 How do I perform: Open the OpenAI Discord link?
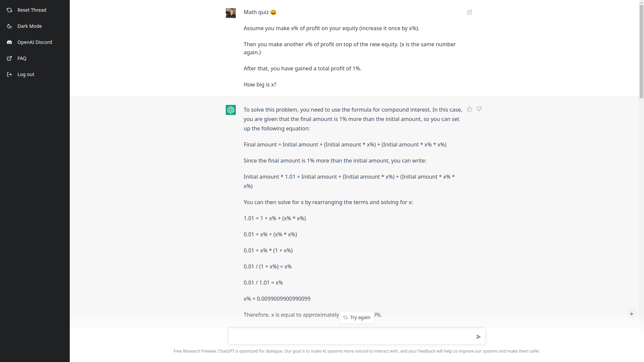pos(35,42)
